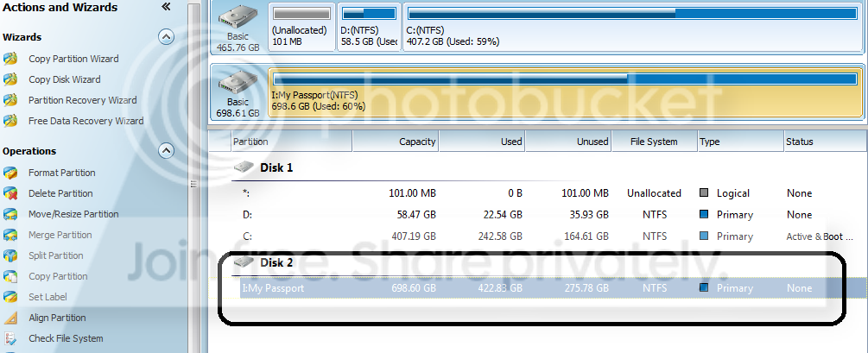Launch Free Data Recovery Wizard
The height and width of the screenshot is (353, 868).
[x=86, y=121]
